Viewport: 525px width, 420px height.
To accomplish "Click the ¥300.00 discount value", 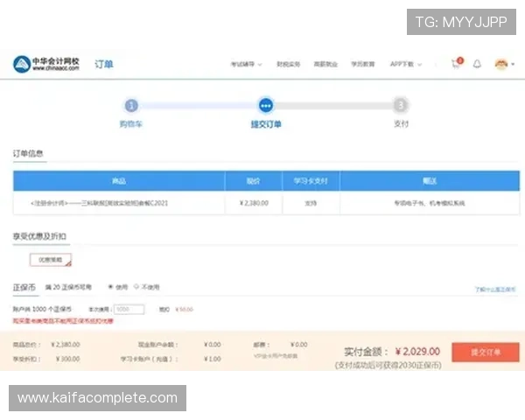I will pos(68,359).
